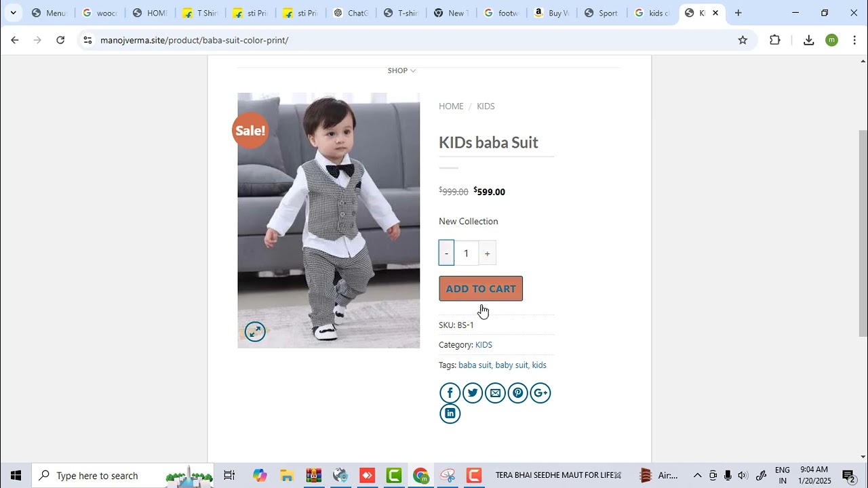Click the address bar URL
Viewport: 868px width, 488px height.
[195, 40]
